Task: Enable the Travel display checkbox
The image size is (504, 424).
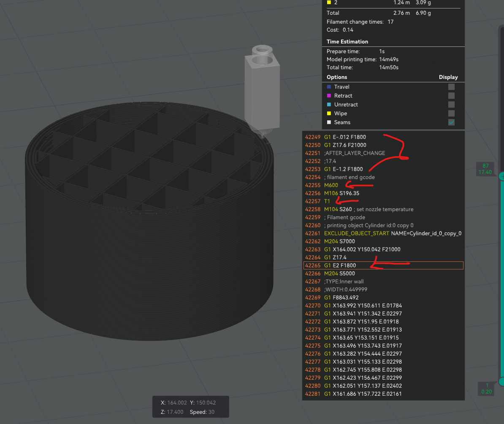Action: point(451,86)
